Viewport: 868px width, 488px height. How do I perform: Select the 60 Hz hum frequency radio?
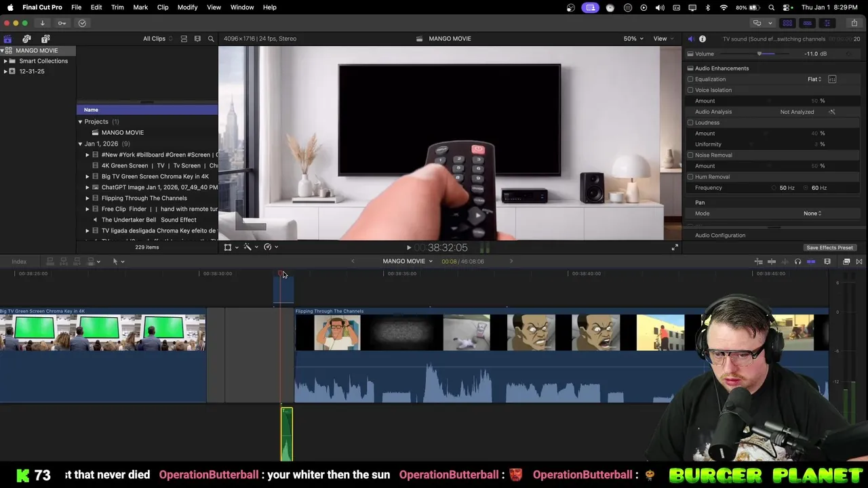pyautogui.click(x=806, y=188)
